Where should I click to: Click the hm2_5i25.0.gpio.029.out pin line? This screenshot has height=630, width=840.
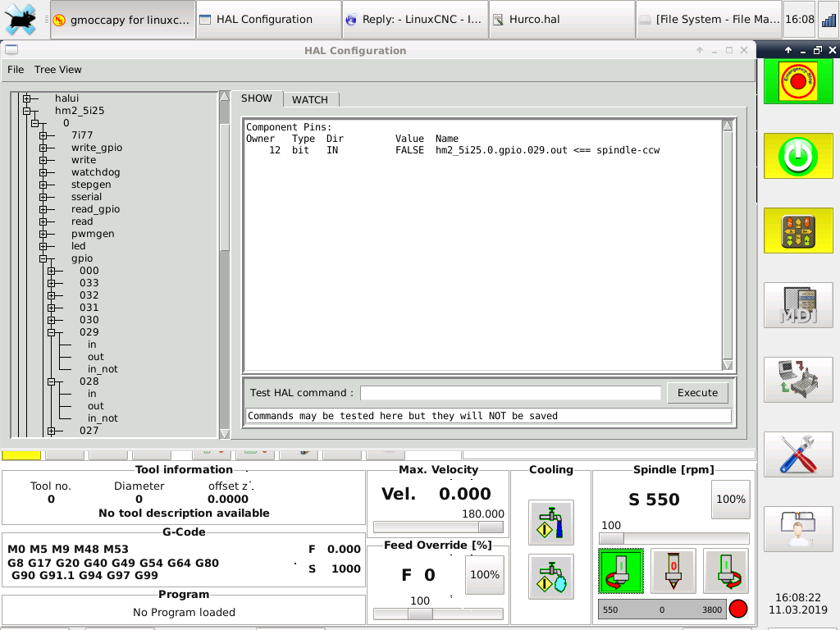point(453,151)
